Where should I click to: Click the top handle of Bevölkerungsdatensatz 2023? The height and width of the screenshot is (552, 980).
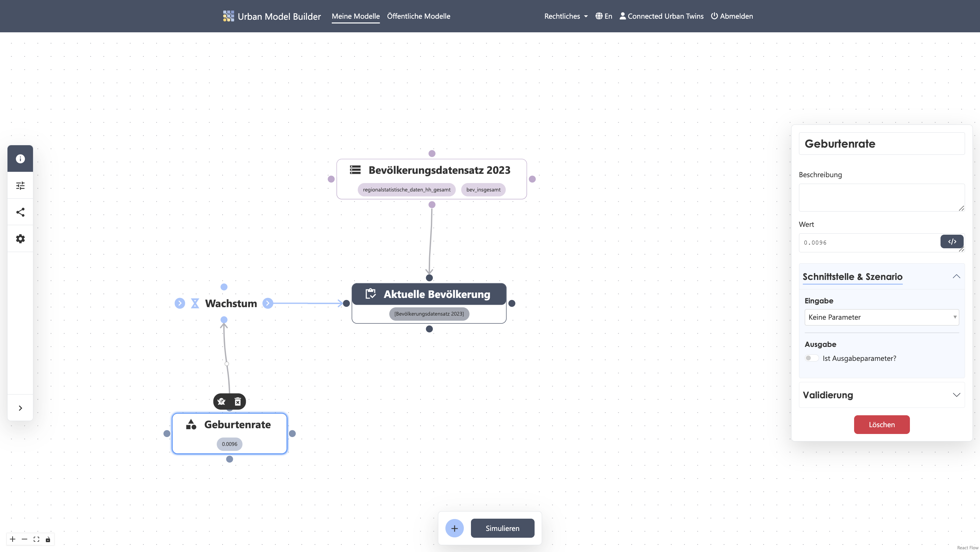432,154
